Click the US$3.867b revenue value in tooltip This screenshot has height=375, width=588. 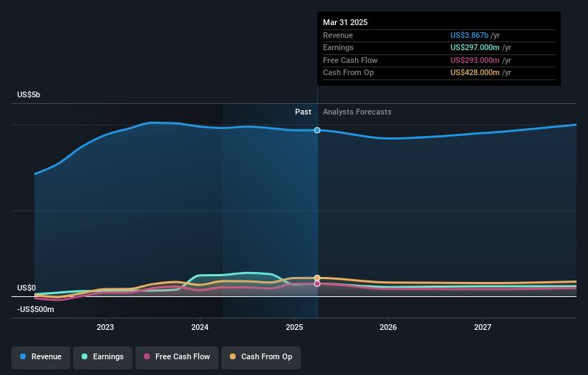[470, 35]
